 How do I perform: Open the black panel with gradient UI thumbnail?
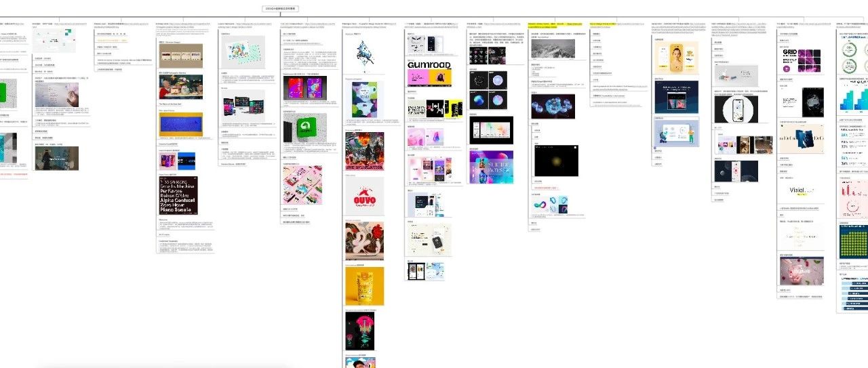491,130
